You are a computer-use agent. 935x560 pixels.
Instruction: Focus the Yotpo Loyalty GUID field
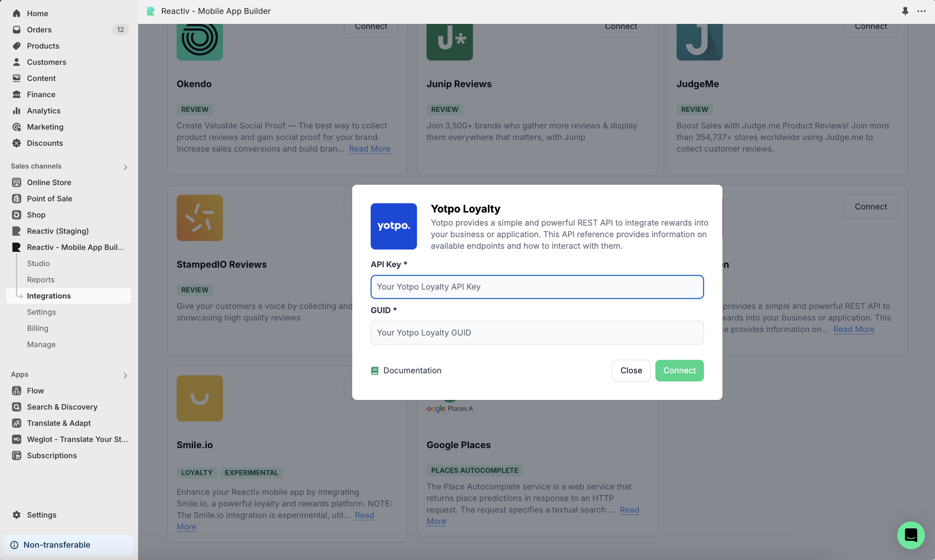[x=537, y=333]
